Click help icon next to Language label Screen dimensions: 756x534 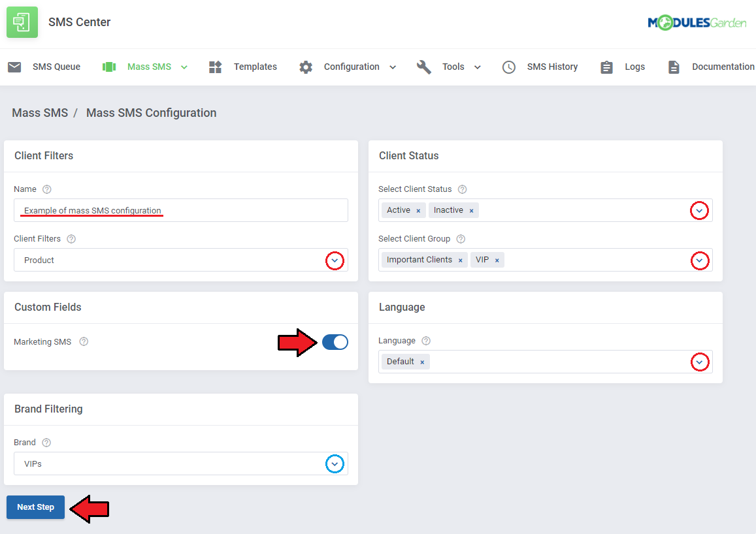(x=426, y=340)
